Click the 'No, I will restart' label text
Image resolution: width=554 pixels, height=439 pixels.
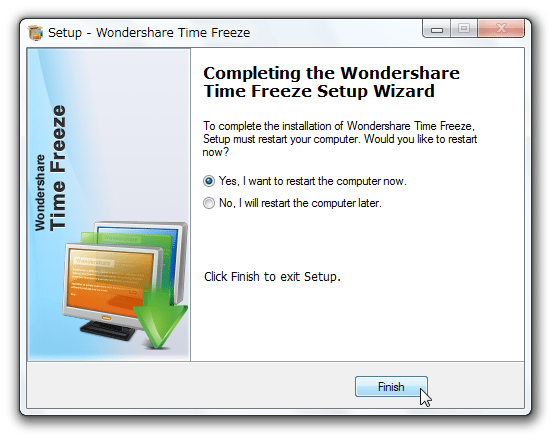coord(300,203)
